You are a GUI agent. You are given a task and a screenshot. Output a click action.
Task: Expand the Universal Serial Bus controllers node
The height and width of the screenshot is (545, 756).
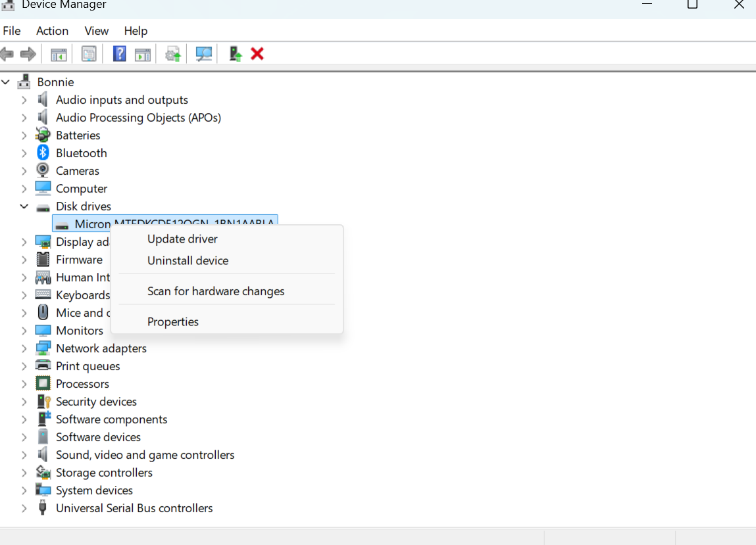24,508
